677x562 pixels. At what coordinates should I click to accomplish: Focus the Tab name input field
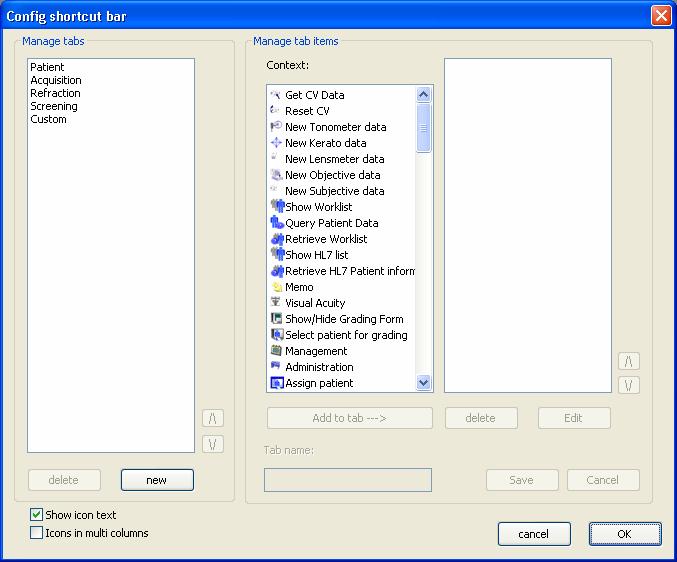pos(348,480)
